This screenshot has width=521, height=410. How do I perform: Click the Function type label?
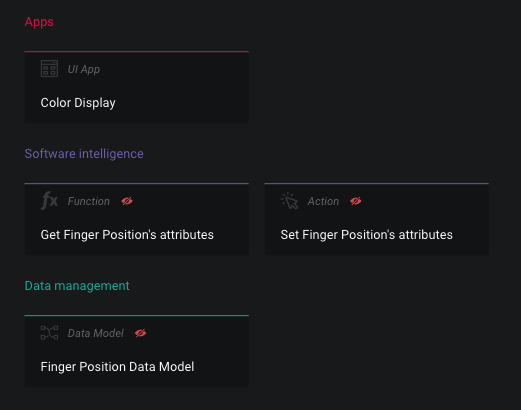pyautogui.click(x=89, y=201)
